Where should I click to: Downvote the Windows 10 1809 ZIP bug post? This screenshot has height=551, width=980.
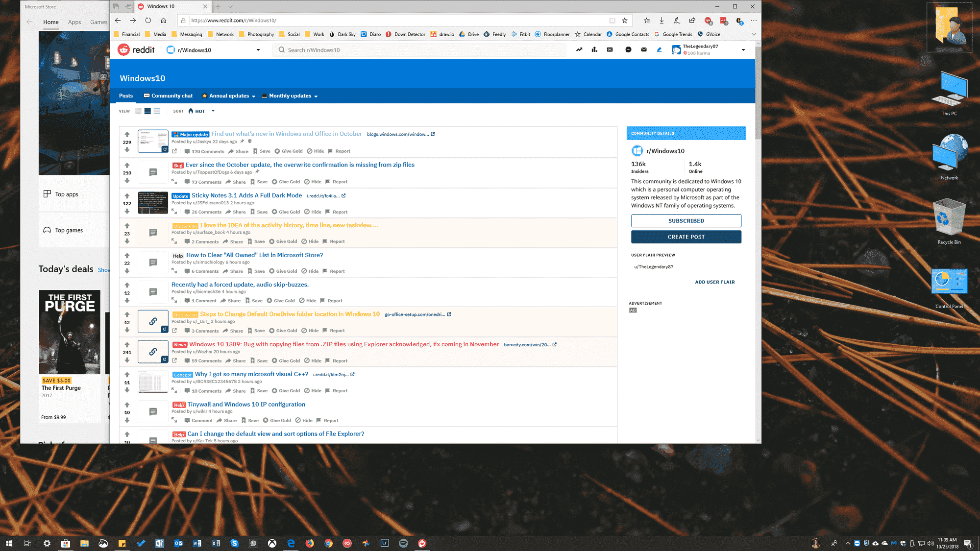pyautogui.click(x=127, y=360)
